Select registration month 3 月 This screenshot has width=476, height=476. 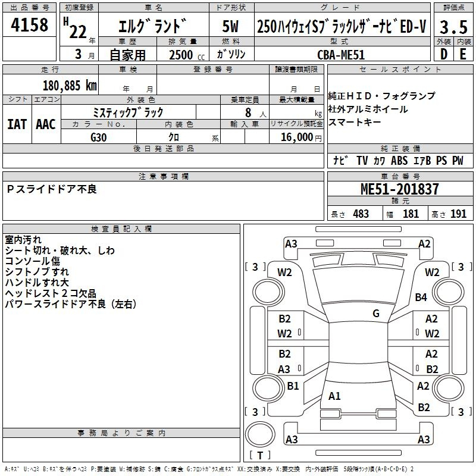tap(84, 55)
